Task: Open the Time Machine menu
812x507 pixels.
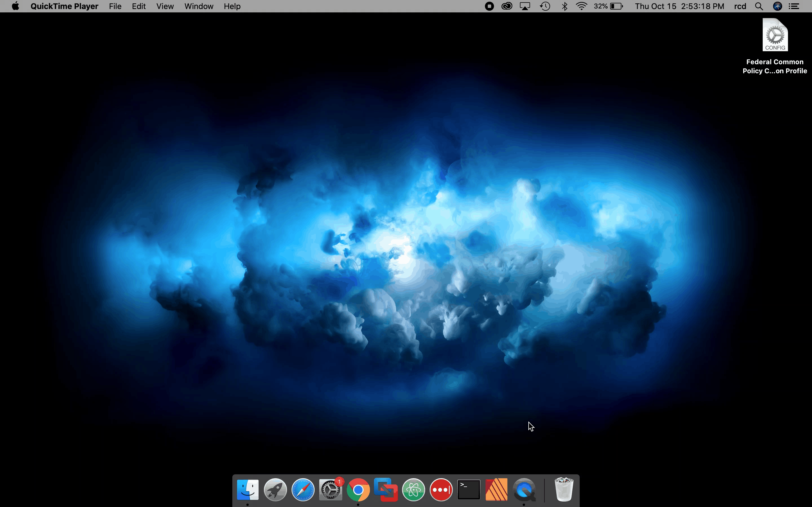Action: tap(545, 6)
